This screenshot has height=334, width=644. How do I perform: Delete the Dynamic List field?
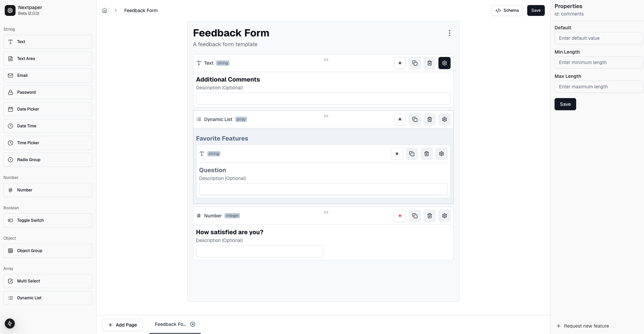coord(429,119)
